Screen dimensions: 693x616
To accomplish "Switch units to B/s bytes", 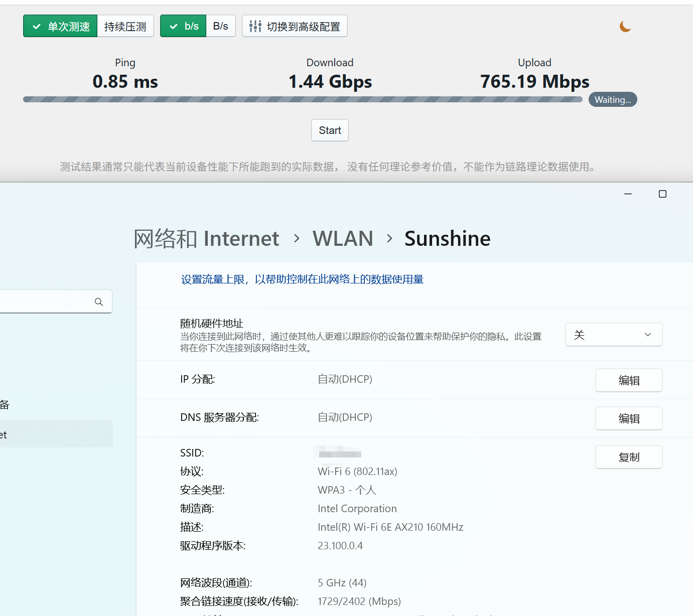I will pyautogui.click(x=221, y=26).
